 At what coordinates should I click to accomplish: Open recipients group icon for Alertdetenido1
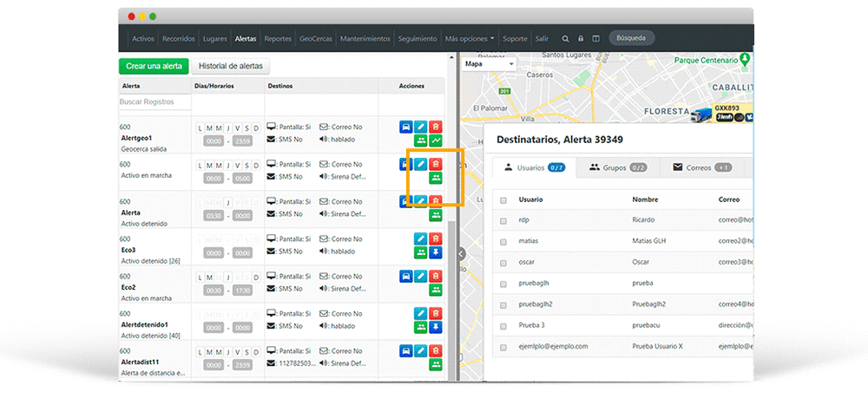(421, 327)
